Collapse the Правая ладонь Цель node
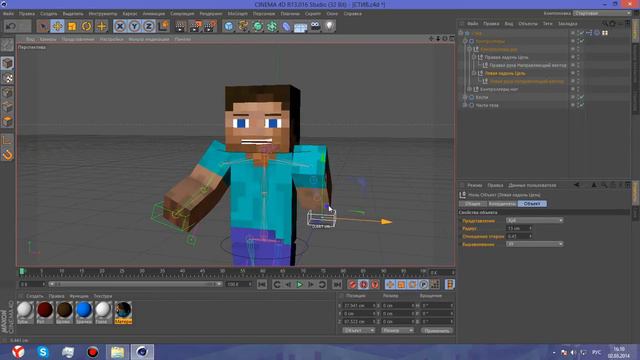The width and height of the screenshot is (640, 360). 474,57
